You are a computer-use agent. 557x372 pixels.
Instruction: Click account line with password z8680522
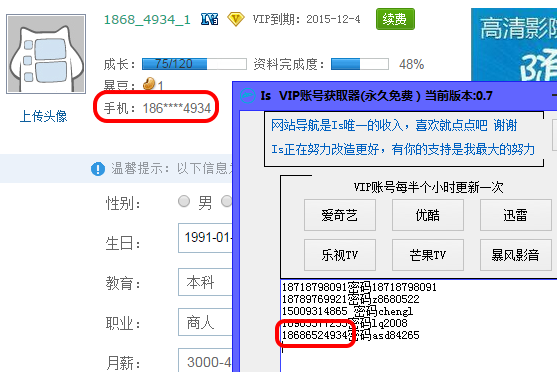351,299
